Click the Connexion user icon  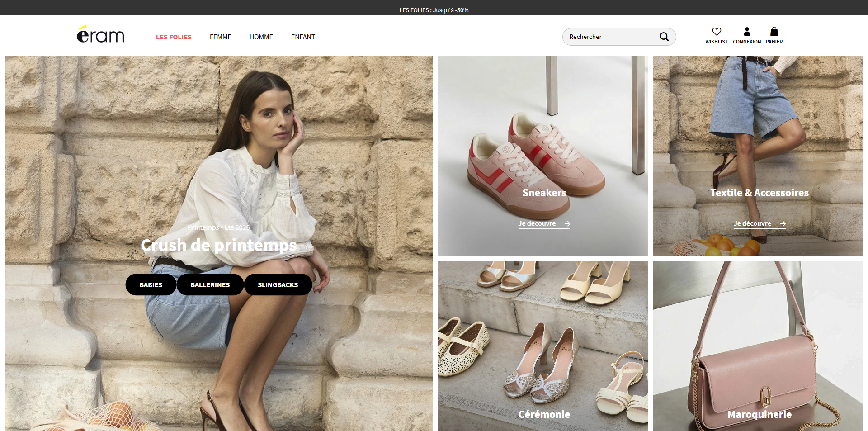[x=747, y=32]
